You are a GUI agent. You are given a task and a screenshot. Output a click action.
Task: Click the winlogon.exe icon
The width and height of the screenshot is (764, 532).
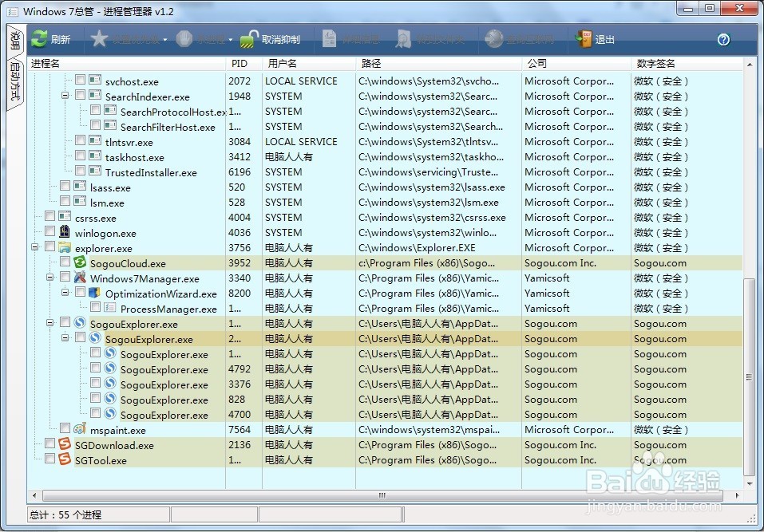pos(65,232)
